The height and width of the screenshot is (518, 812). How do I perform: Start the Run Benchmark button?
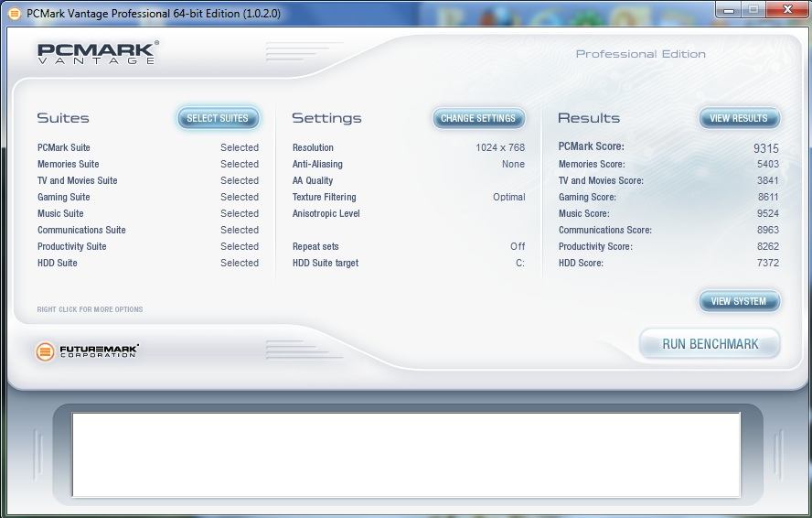click(x=710, y=344)
